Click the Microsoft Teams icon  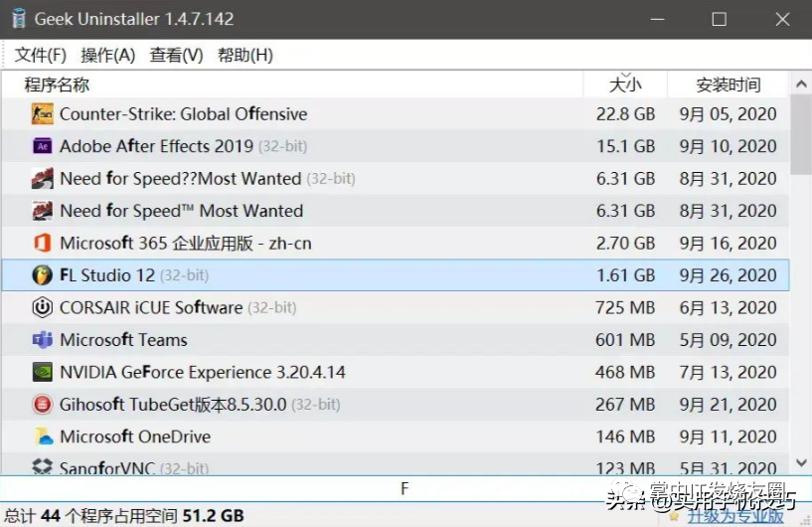[x=42, y=340]
